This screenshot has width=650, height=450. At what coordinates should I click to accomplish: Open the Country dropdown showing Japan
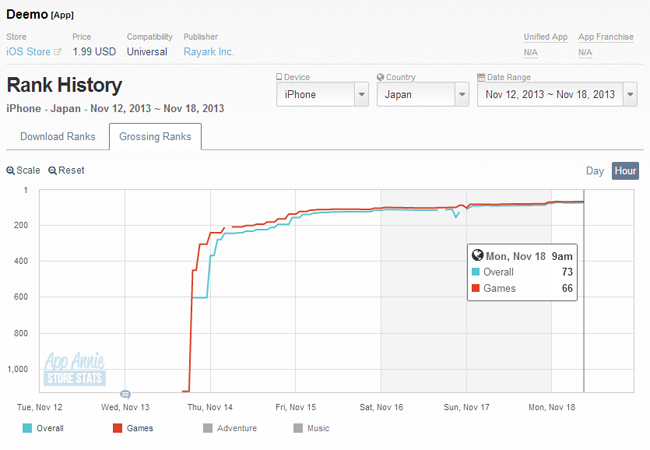point(423,94)
